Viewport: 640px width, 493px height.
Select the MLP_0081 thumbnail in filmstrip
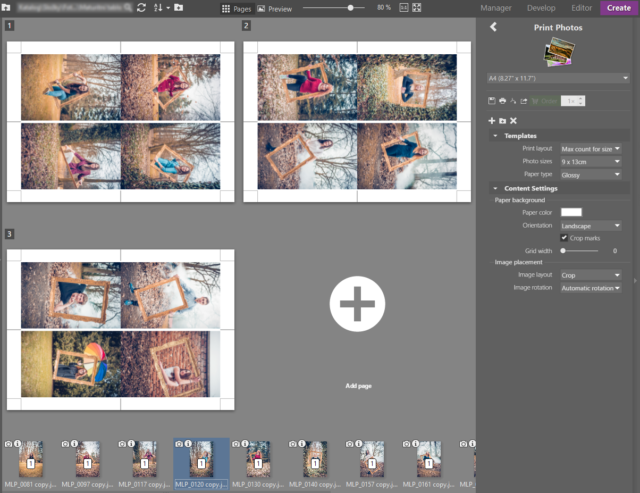click(x=30, y=459)
